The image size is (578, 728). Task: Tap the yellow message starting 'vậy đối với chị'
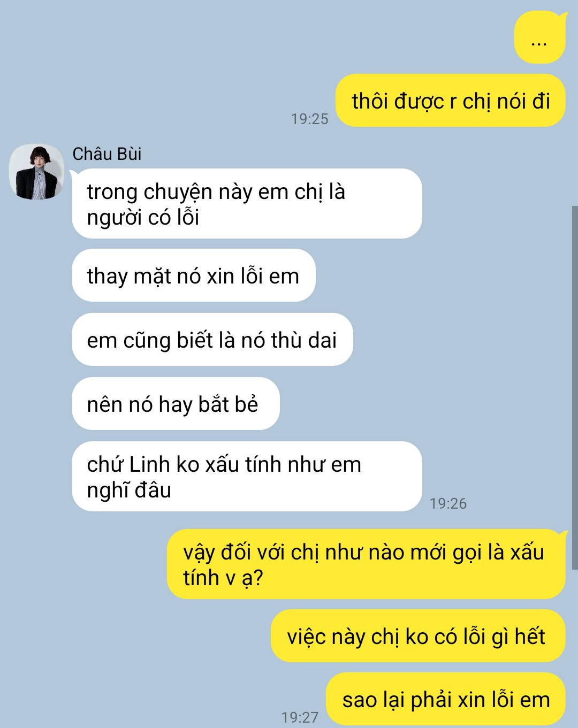coord(366,564)
